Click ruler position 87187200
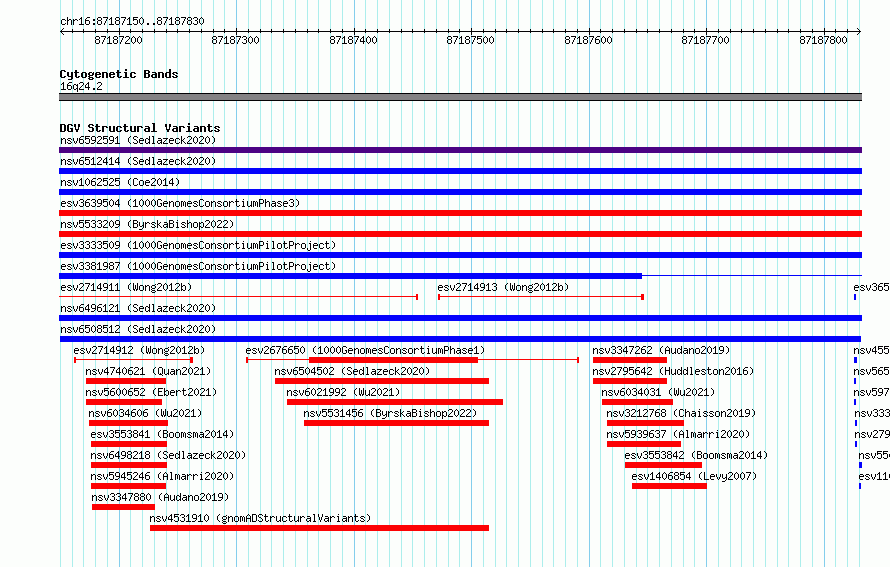Screen dimensions: 890x567 [118, 40]
